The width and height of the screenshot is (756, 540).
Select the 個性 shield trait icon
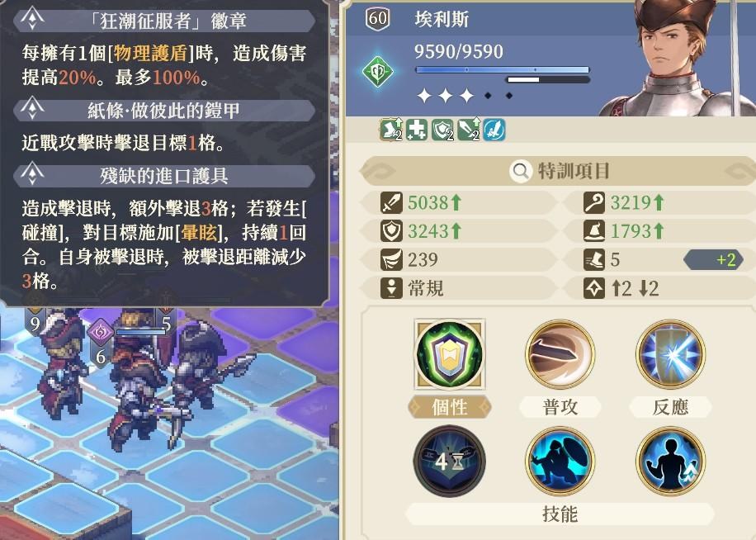449,354
